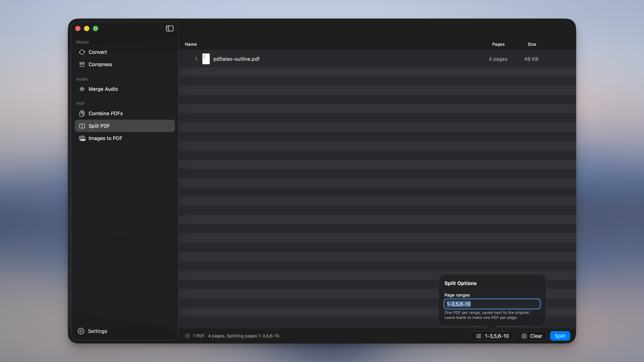Click the '49 KB' size cell
Viewport: 644px width, 362px height.
(531, 59)
